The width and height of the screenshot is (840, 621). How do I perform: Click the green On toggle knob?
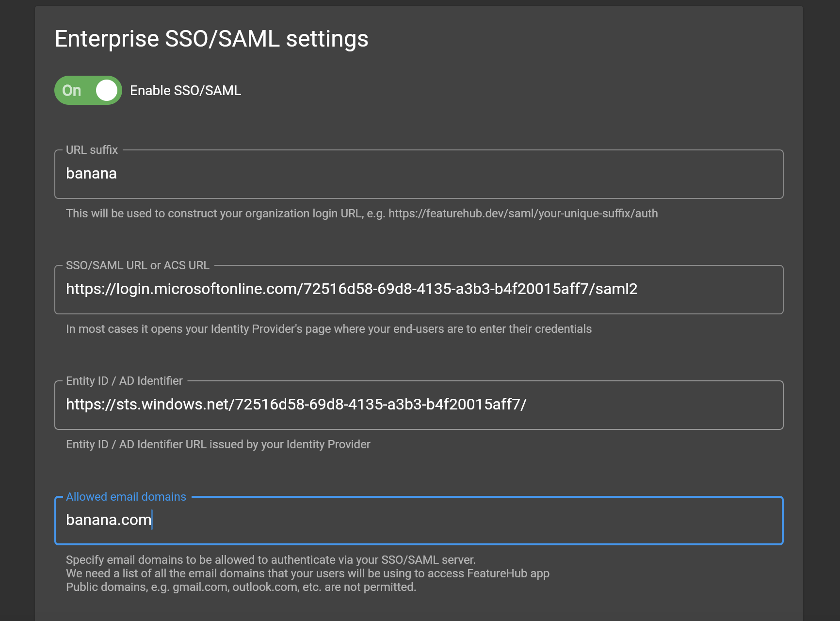[106, 90]
